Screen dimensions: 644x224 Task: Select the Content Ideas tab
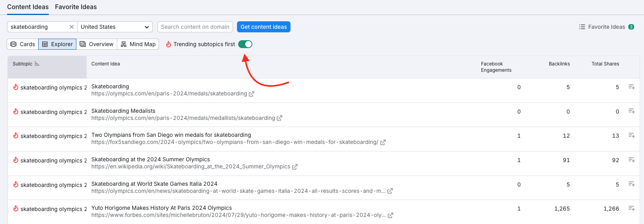[28, 7]
